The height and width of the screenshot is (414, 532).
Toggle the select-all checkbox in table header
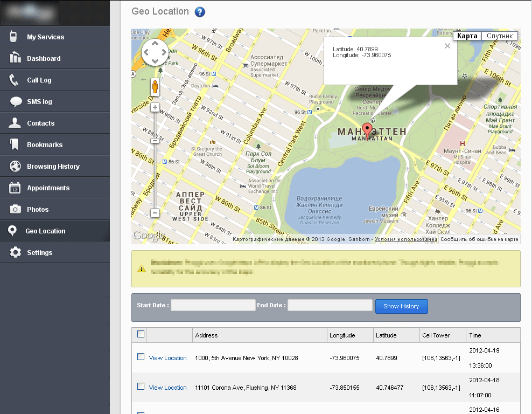(141, 334)
